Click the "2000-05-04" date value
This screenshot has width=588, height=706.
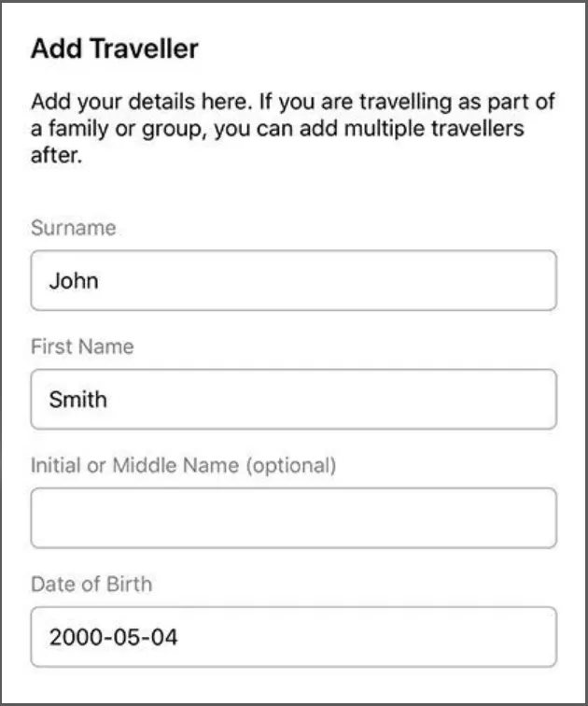coord(113,638)
